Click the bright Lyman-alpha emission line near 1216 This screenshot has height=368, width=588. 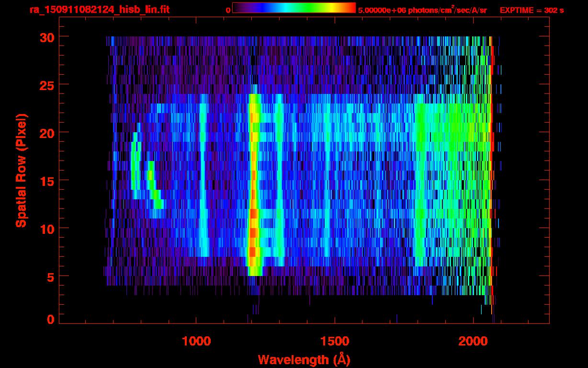click(254, 184)
